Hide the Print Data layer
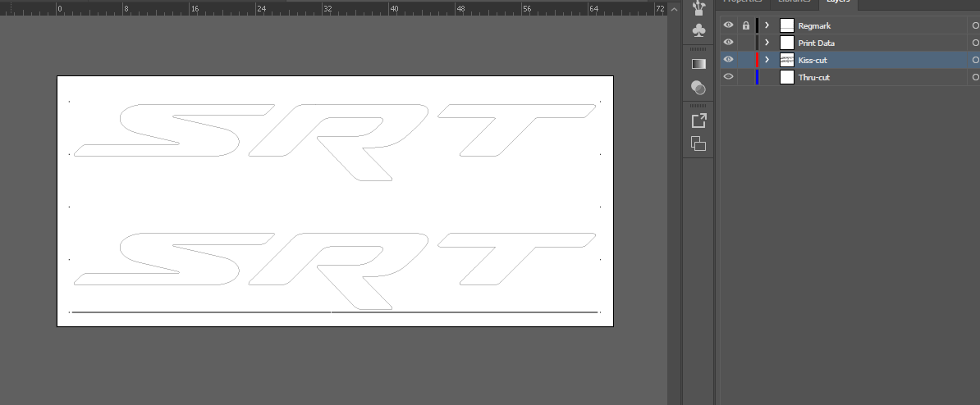980x405 pixels. [x=728, y=43]
